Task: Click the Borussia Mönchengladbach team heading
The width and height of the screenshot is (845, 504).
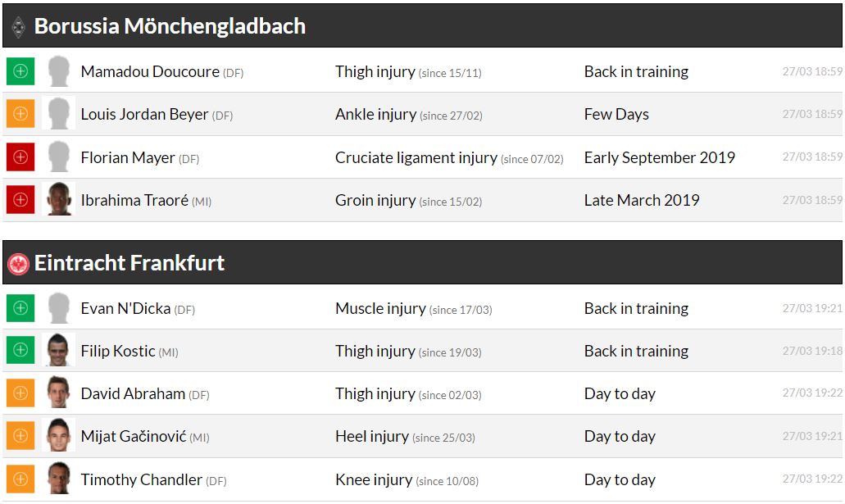Action: pyautogui.click(x=170, y=26)
